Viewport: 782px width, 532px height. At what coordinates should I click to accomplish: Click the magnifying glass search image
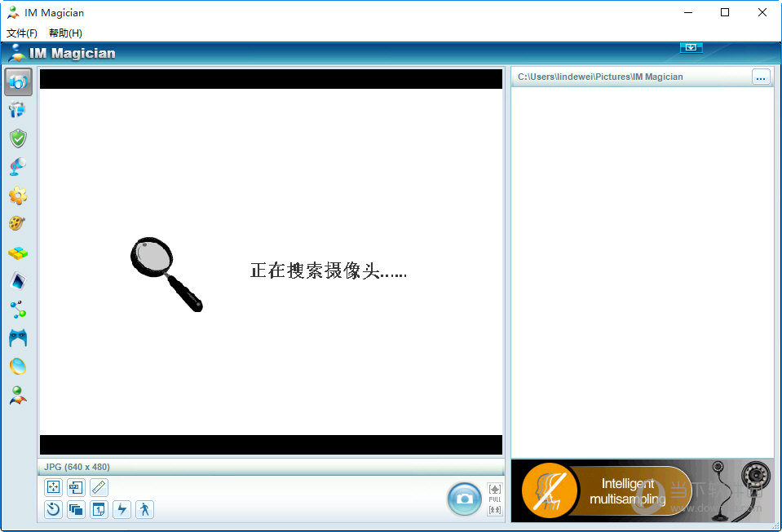click(166, 275)
